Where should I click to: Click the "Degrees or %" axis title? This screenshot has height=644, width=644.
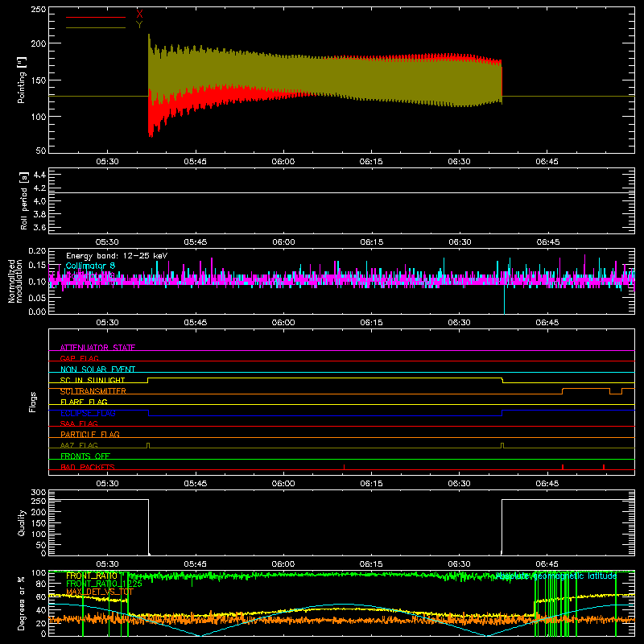click(22, 603)
